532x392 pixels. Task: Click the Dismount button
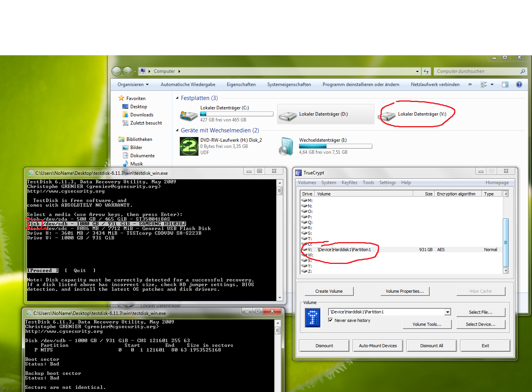point(324,346)
